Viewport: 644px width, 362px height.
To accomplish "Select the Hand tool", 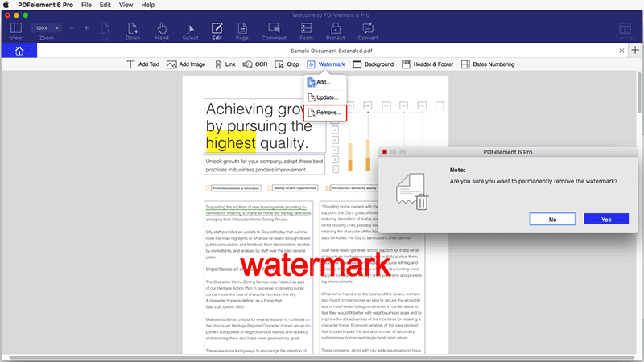I will coord(162,31).
